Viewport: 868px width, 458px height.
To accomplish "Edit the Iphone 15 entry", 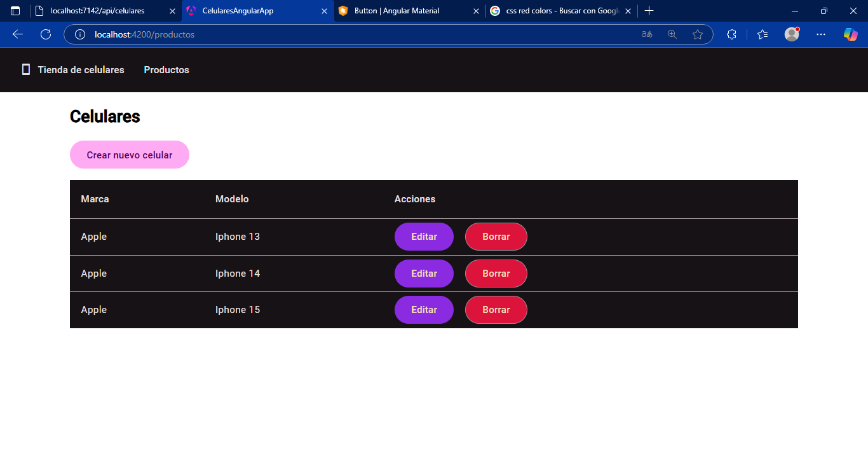I will (x=424, y=310).
